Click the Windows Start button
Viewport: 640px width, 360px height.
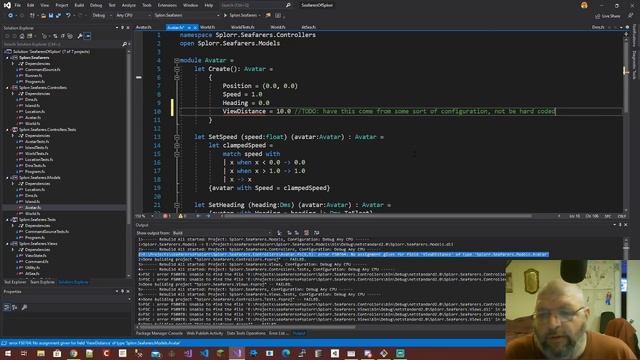pos(8,353)
